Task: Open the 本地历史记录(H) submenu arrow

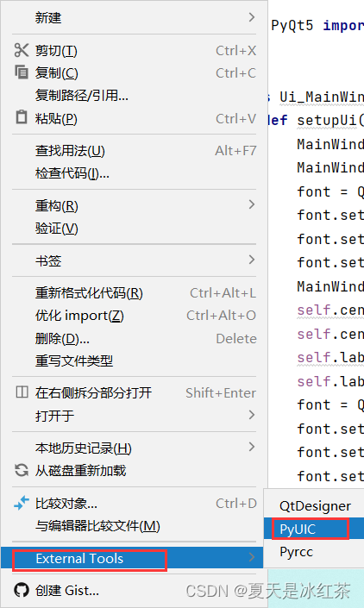Action: point(252,447)
